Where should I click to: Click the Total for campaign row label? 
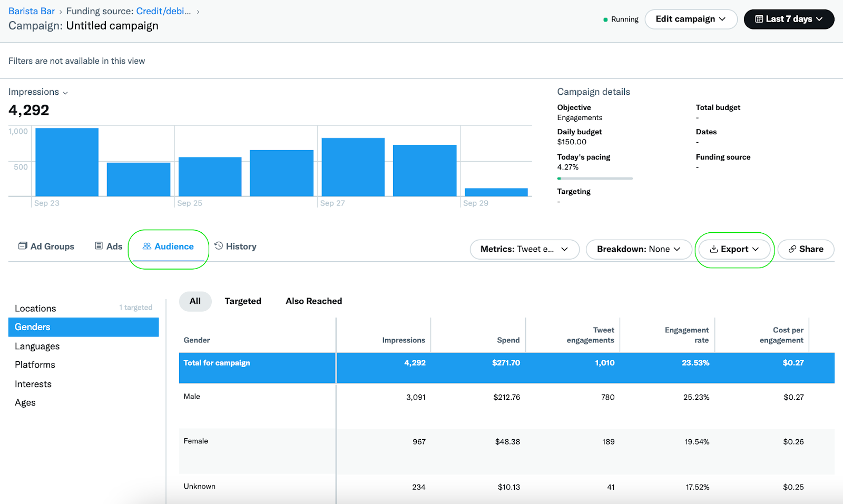217,363
